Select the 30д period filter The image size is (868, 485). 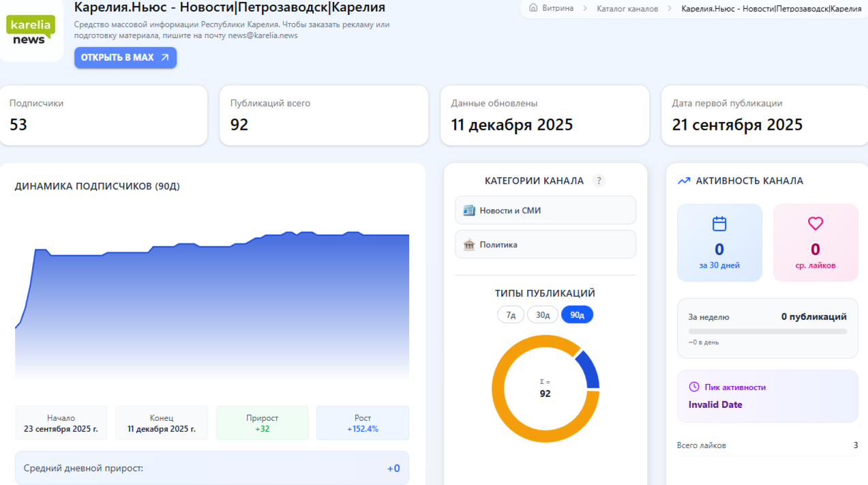click(543, 314)
